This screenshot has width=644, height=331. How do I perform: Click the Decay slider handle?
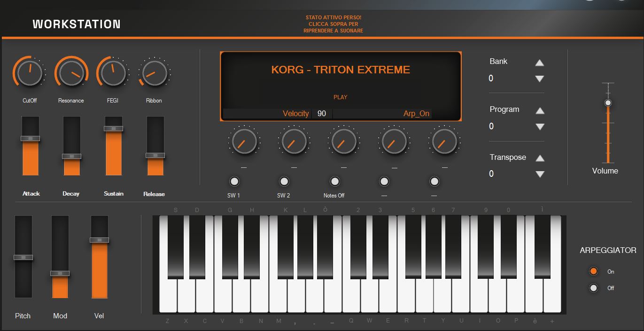tap(71, 156)
